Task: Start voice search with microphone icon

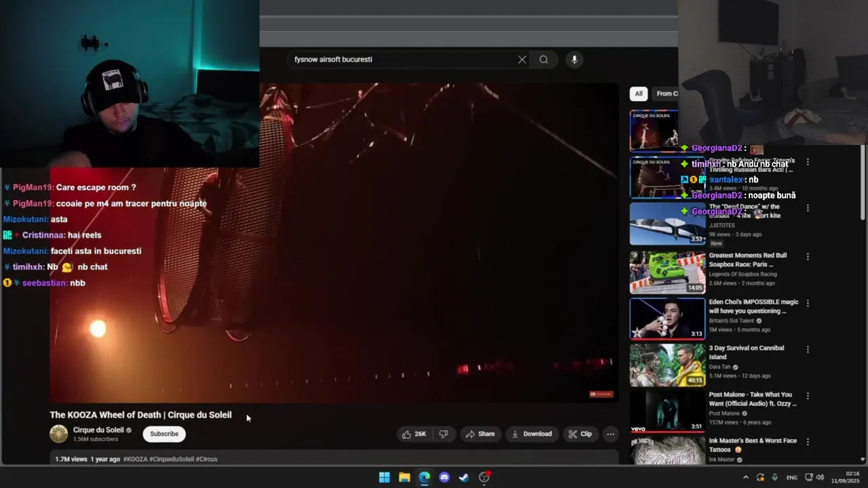Action: point(574,60)
